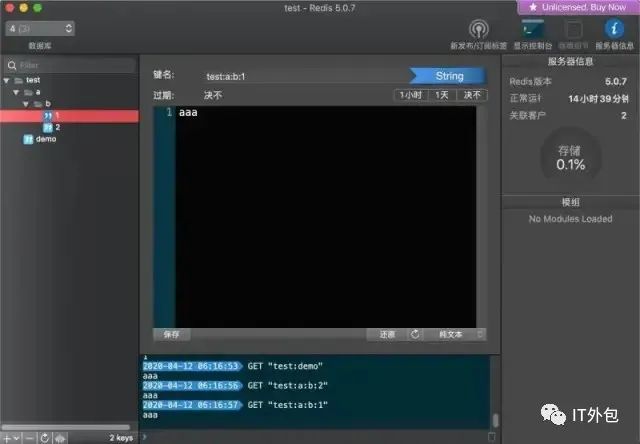The image size is (640, 444).
Task: Show the console via terminal icon
Action: coord(533,29)
